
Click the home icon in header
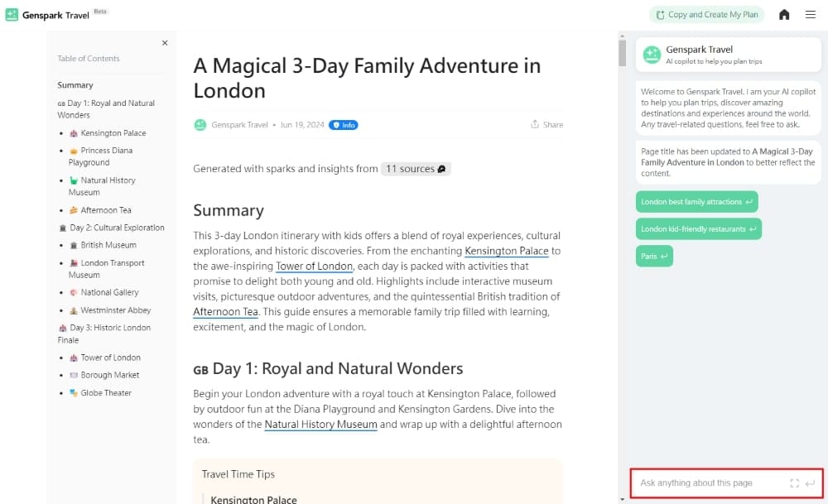(784, 14)
